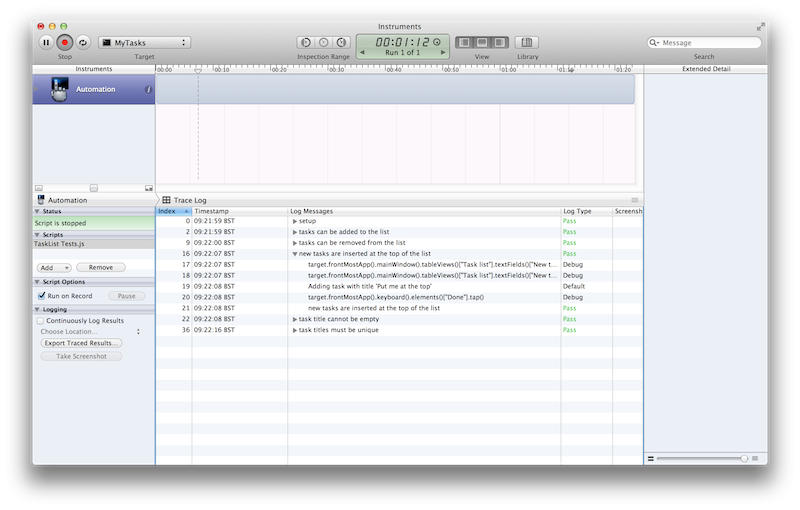Image resolution: width=800 pixels, height=510 pixels.
Task: Toggle the left instruments view pane
Action: 464,42
